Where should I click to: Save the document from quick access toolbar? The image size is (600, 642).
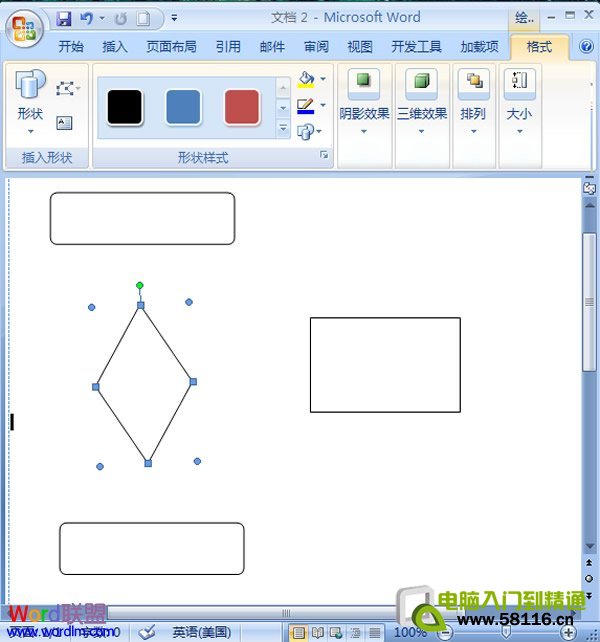(x=65, y=18)
